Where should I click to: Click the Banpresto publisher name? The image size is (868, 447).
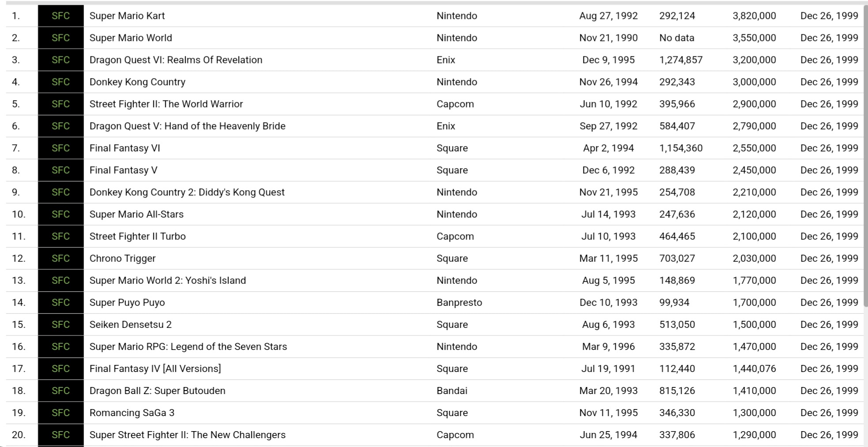coord(459,303)
